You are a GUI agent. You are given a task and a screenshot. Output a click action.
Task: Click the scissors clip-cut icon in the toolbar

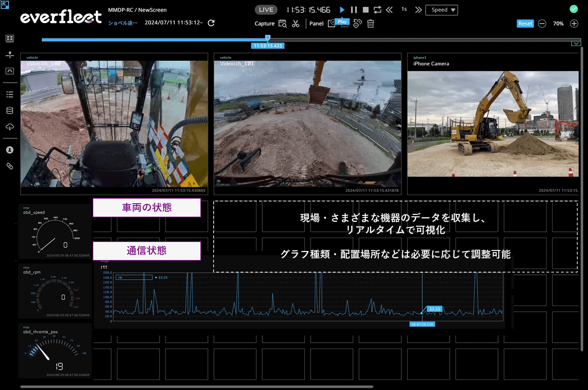coord(296,23)
